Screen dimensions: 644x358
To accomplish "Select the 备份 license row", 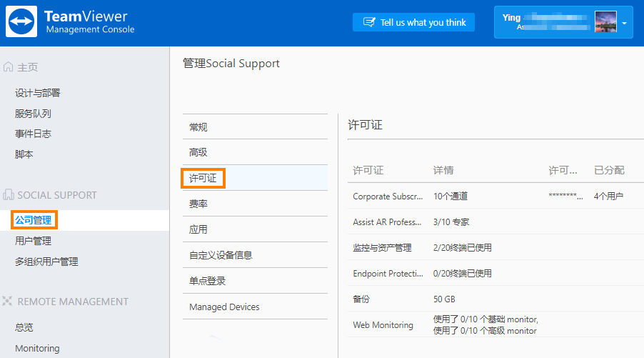I will coord(495,299).
